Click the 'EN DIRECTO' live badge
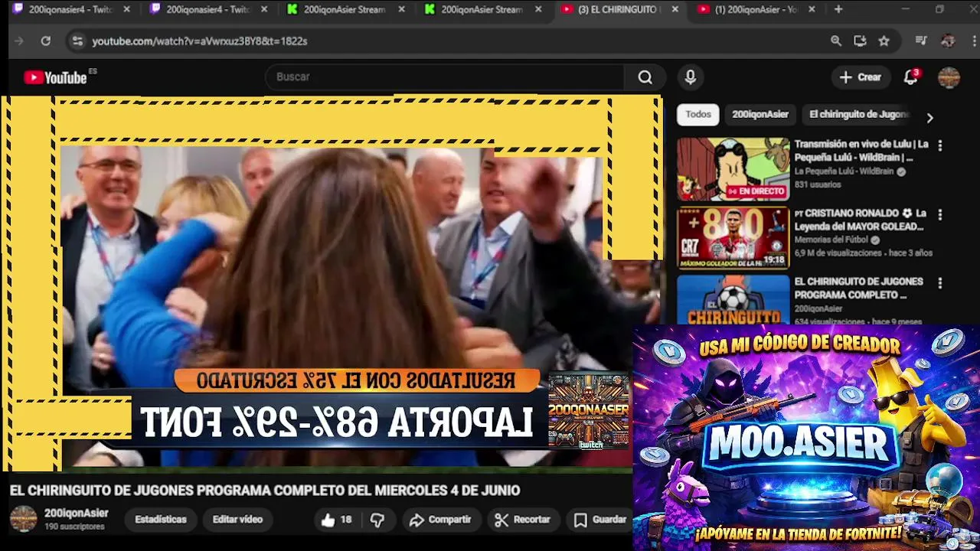 point(756,191)
